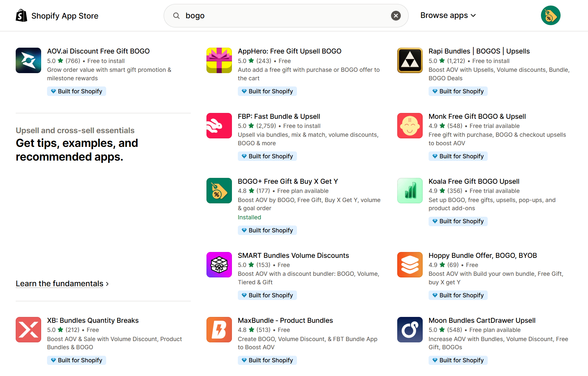
Task: Click Built for Shopify badge under Koala
Action: 458,221
